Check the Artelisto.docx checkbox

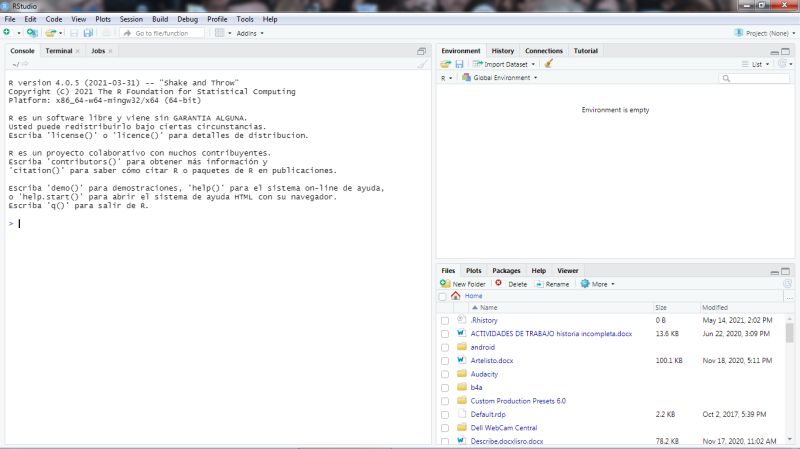[x=445, y=361]
